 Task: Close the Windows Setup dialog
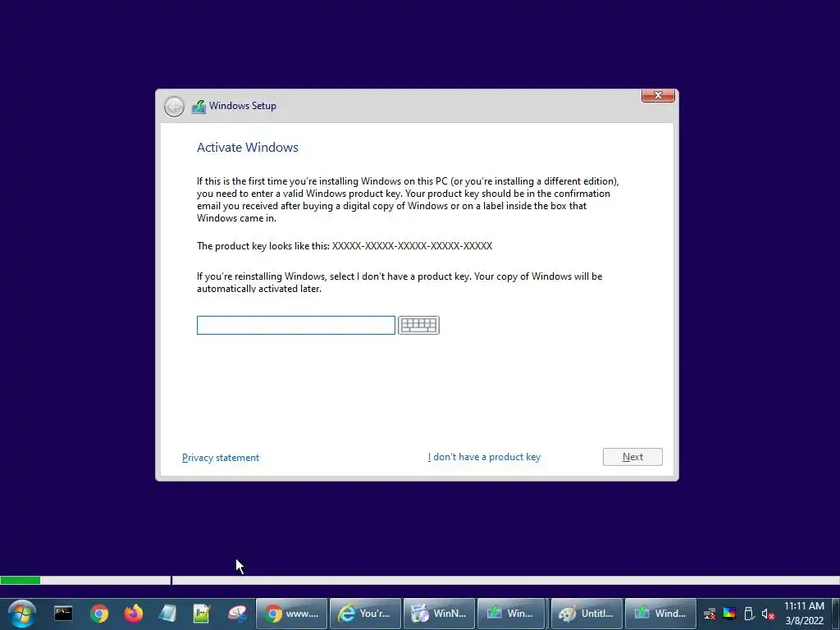pyautogui.click(x=658, y=95)
